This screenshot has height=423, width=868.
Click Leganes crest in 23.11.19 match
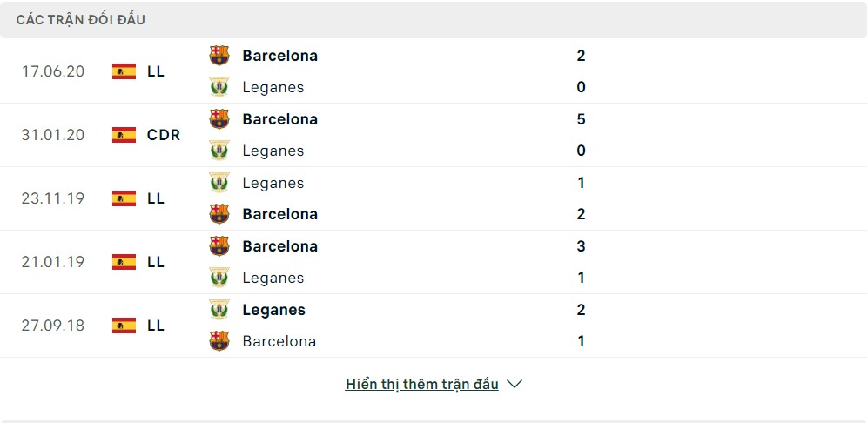click(x=219, y=183)
